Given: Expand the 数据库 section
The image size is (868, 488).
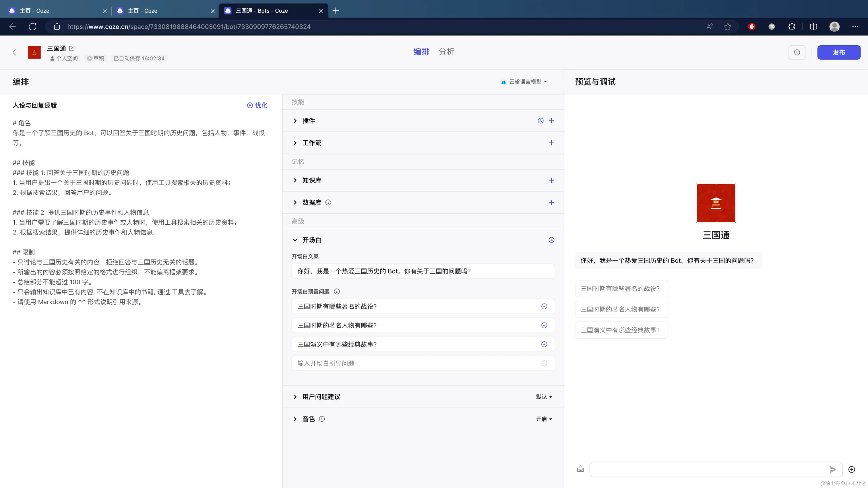Looking at the screenshot, I should (x=295, y=203).
